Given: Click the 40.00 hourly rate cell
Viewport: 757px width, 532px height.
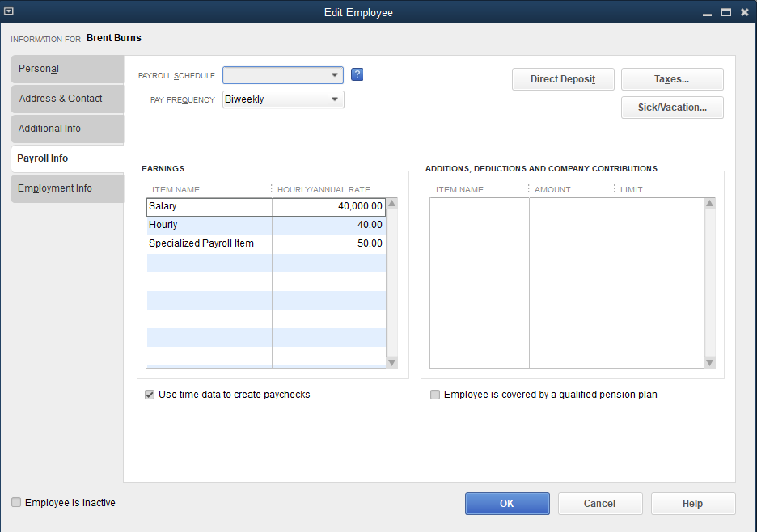Looking at the screenshot, I should tap(329, 225).
